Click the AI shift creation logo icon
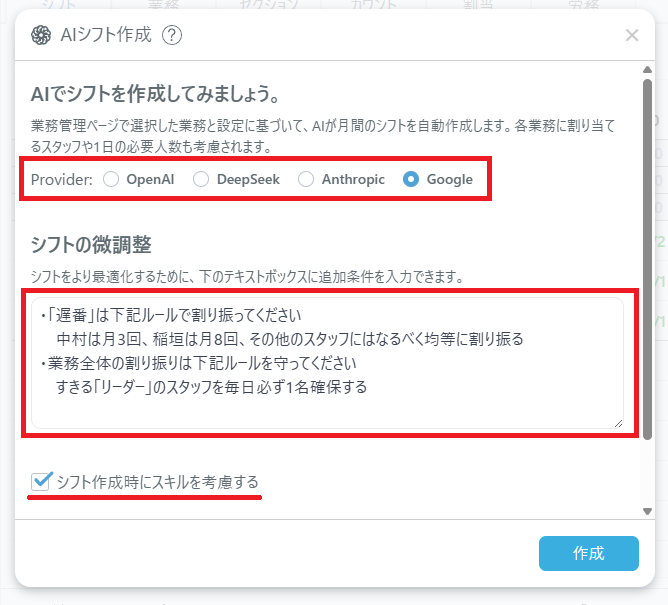This screenshot has height=605, width=668. click(41, 35)
